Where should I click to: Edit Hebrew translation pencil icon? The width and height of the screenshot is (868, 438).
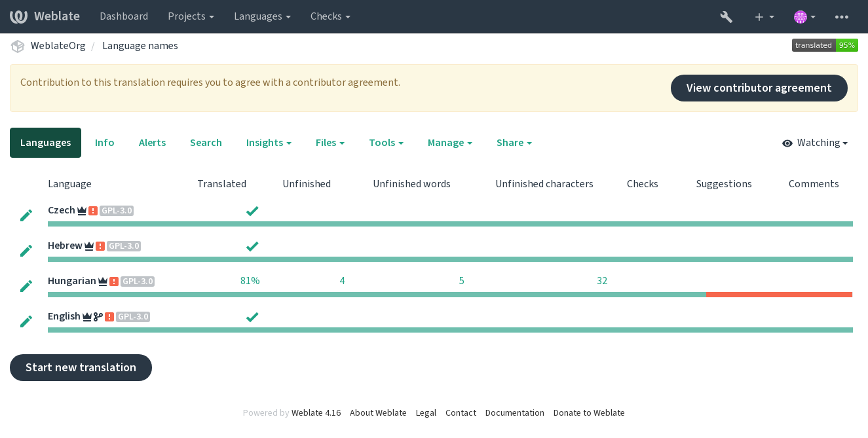point(26,251)
